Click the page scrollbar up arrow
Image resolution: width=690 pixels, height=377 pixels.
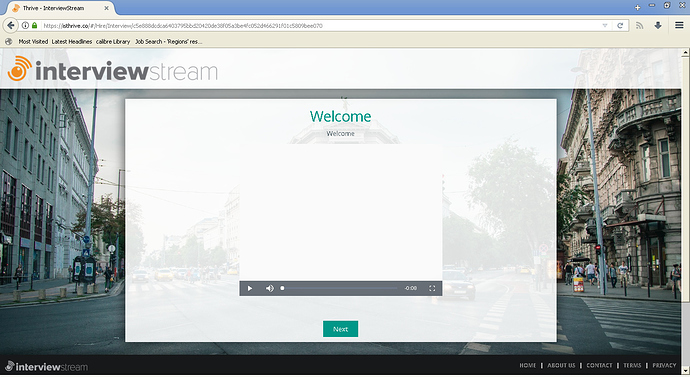pyautogui.click(x=685, y=53)
